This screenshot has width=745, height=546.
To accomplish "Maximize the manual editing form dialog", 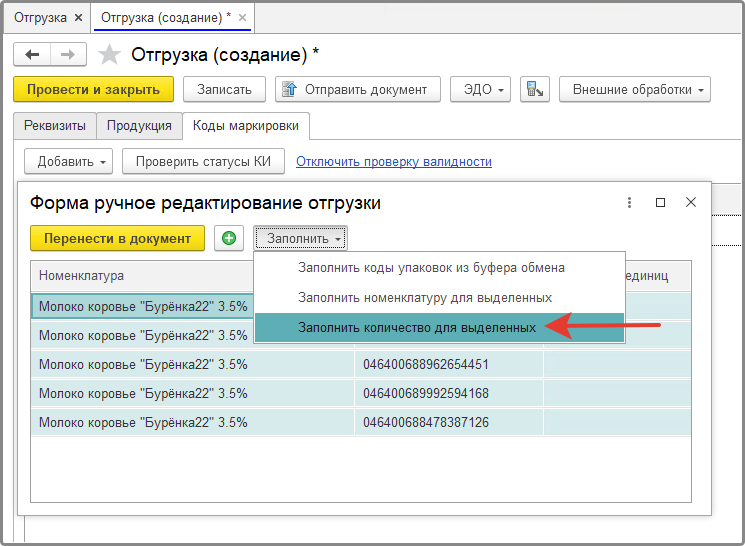I will pos(660,202).
